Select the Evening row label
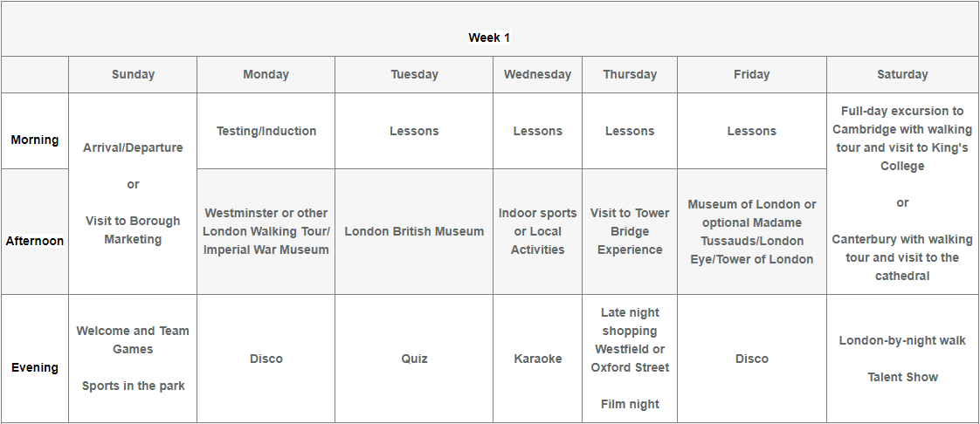 tap(35, 367)
